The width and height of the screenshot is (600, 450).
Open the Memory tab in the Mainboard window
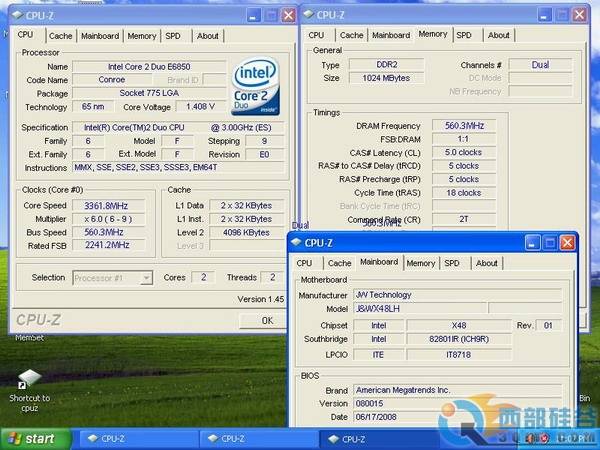pos(421,263)
